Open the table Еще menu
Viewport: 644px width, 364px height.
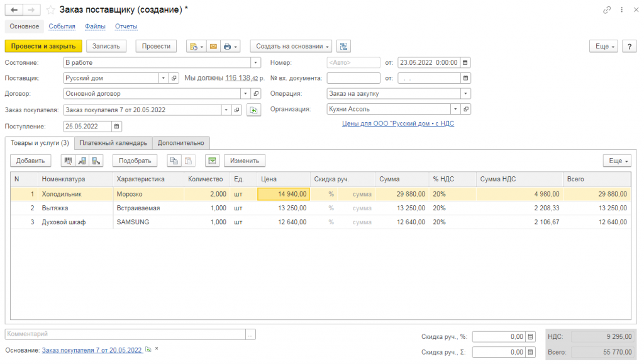[x=618, y=161]
